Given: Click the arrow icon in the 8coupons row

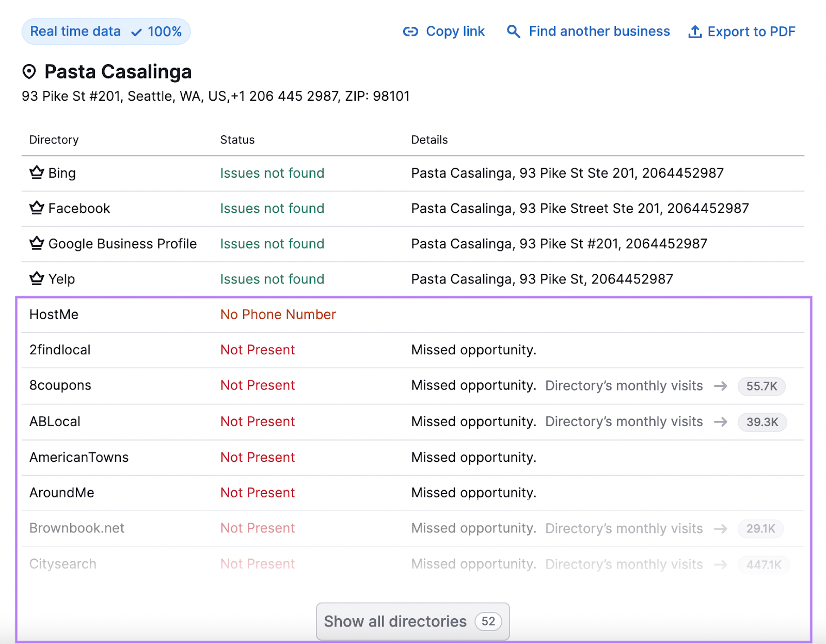Looking at the screenshot, I should tap(721, 386).
